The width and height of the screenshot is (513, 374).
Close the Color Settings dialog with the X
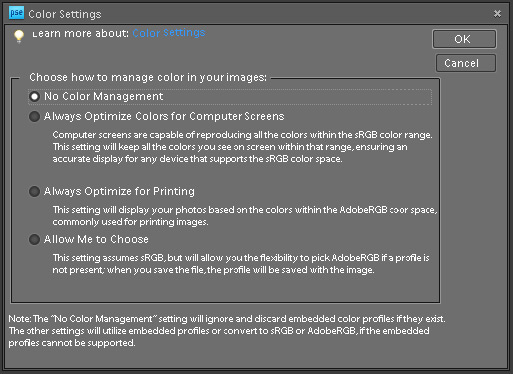coord(497,13)
